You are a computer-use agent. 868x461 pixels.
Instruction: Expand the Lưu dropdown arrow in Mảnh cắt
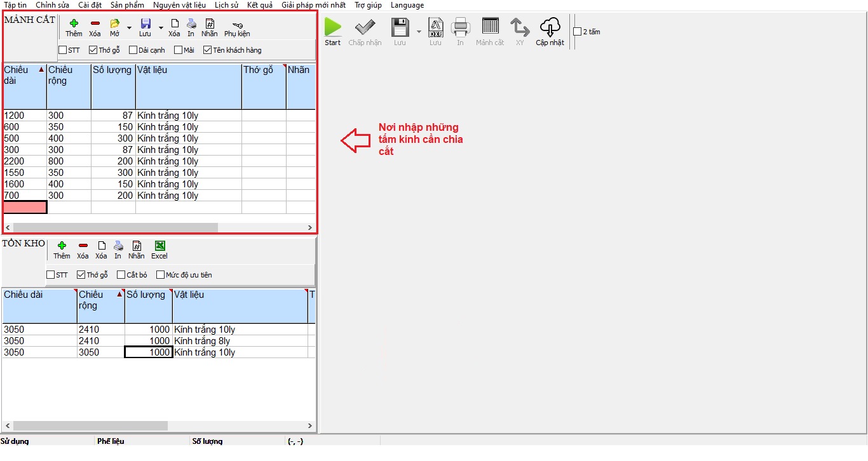pyautogui.click(x=161, y=28)
